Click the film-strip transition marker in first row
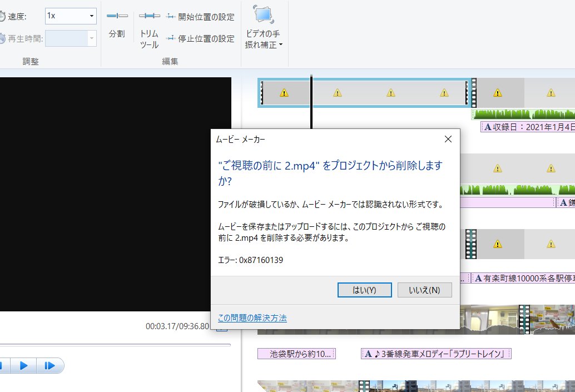575x392 pixels. pos(473,93)
